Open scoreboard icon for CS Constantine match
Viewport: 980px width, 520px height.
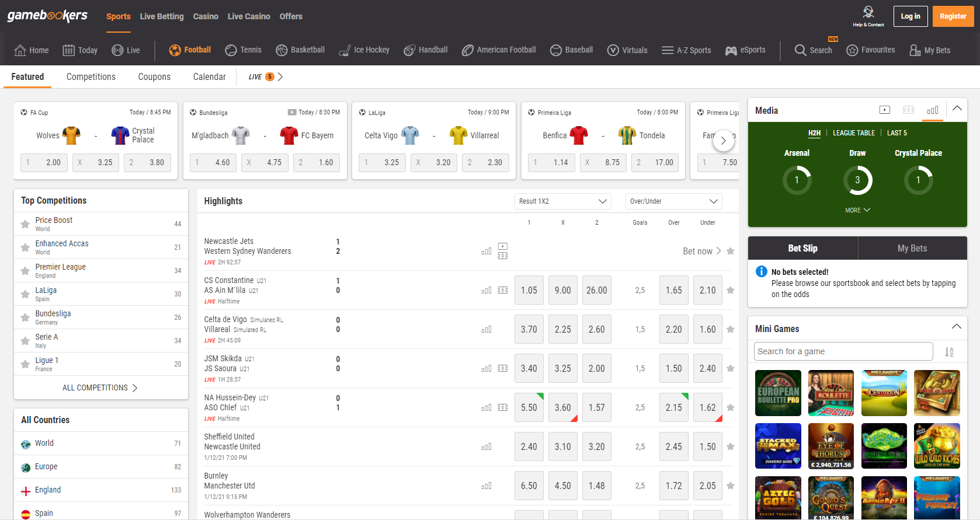click(x=503, y=290)
